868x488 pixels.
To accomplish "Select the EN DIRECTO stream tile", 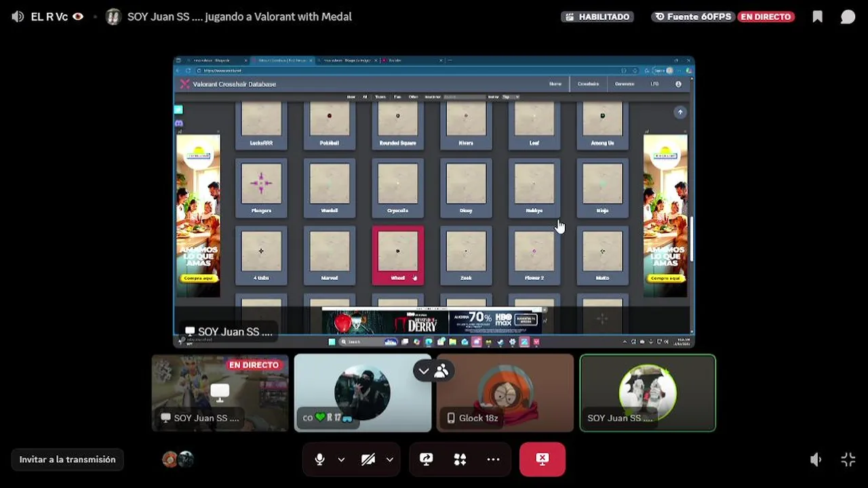I will [x=220, y=393].
